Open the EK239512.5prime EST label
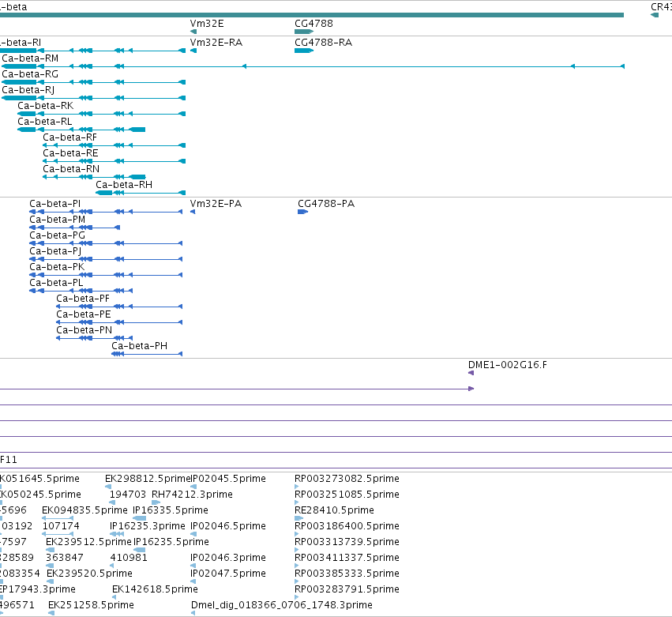The image size is (672, 617). click(x=88, y=542)
